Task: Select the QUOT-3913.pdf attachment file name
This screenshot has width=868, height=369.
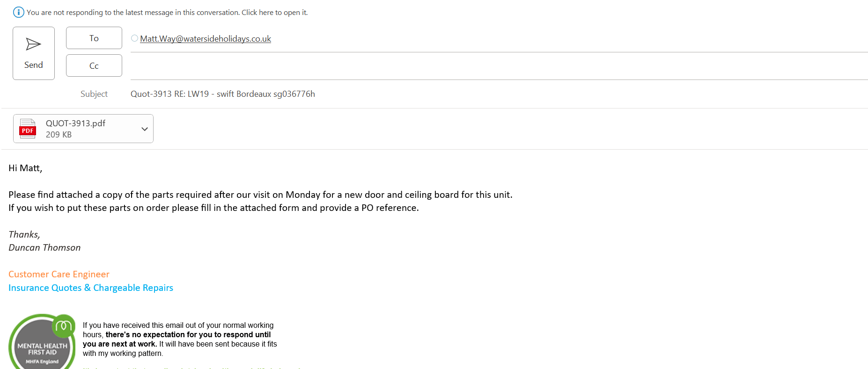Action: [75, 123]
